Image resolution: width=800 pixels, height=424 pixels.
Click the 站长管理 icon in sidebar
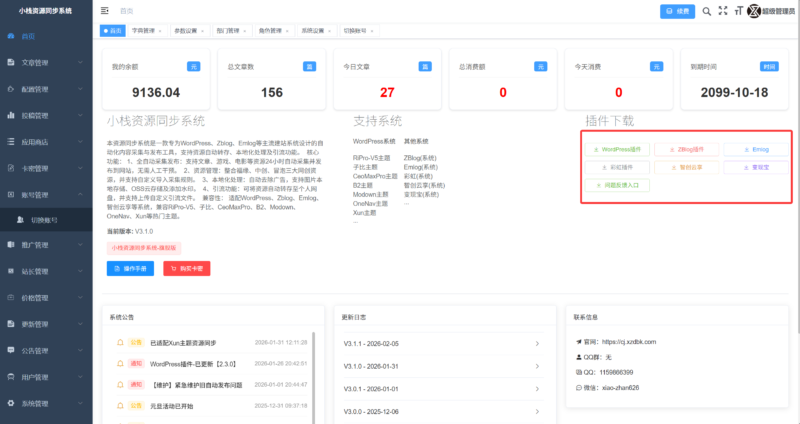click(11, 271)
